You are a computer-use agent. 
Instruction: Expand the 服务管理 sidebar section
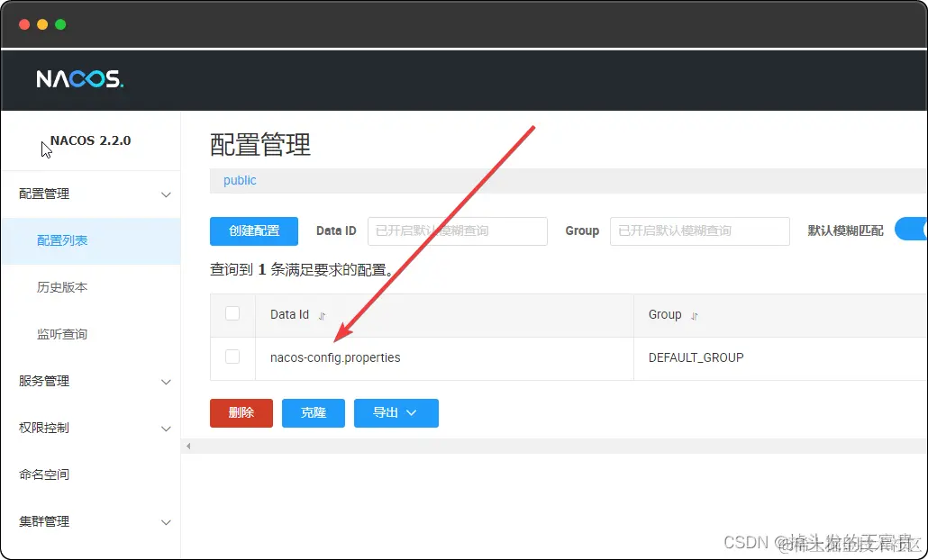pos(90,382)
